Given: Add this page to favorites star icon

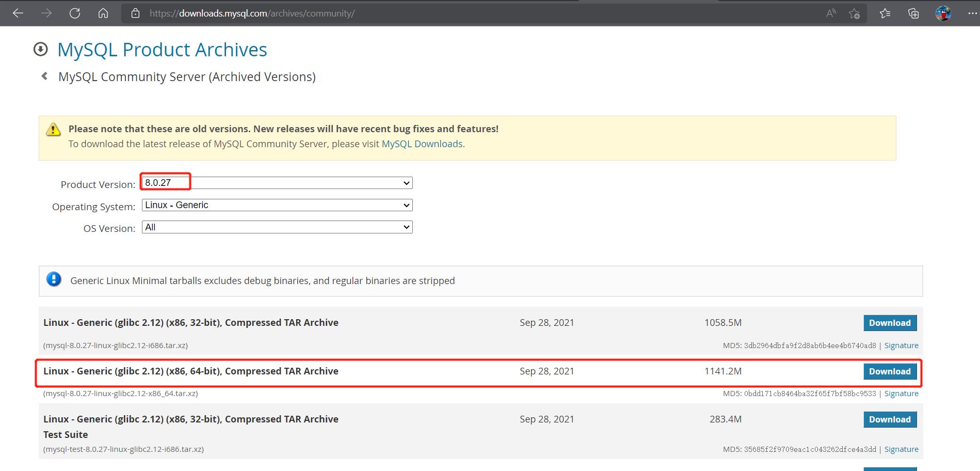Looking at the screenshot, I should (855, 13).
